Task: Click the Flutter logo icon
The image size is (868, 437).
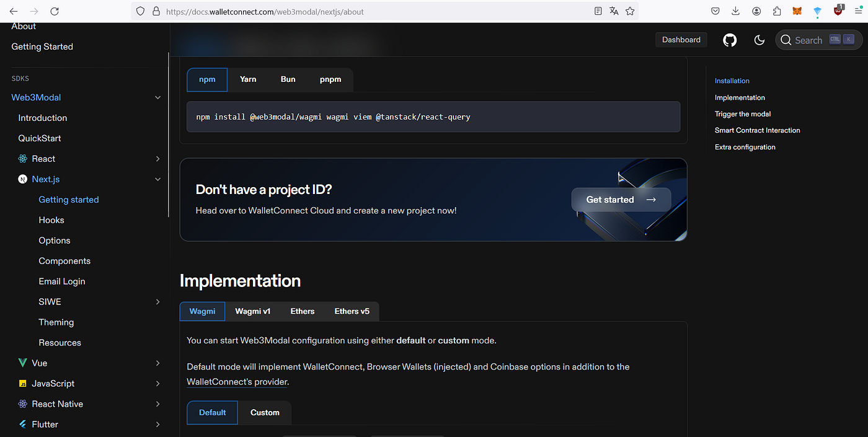Action: [x=23, y=424]
